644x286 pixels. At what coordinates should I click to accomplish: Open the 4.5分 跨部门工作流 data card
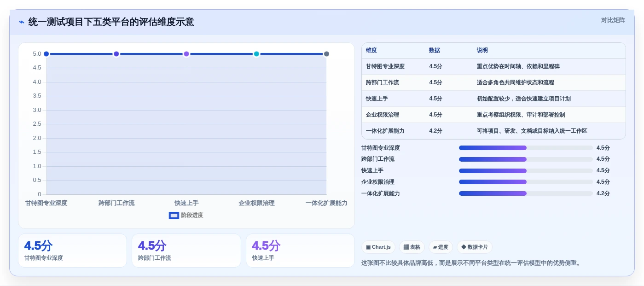186,251
